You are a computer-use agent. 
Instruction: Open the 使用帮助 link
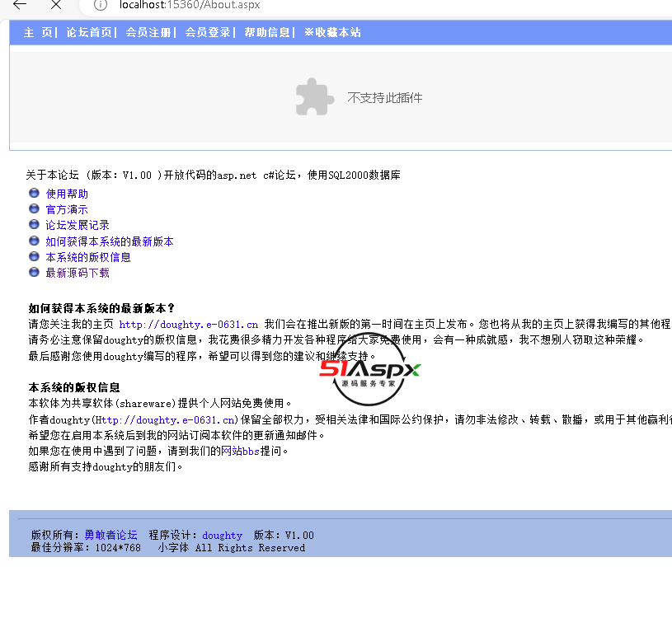point(67,194)
